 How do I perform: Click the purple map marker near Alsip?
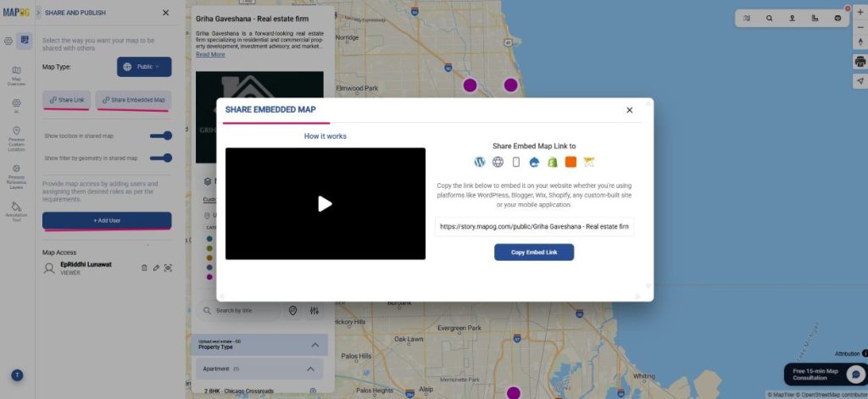click(x=514, y=393)
